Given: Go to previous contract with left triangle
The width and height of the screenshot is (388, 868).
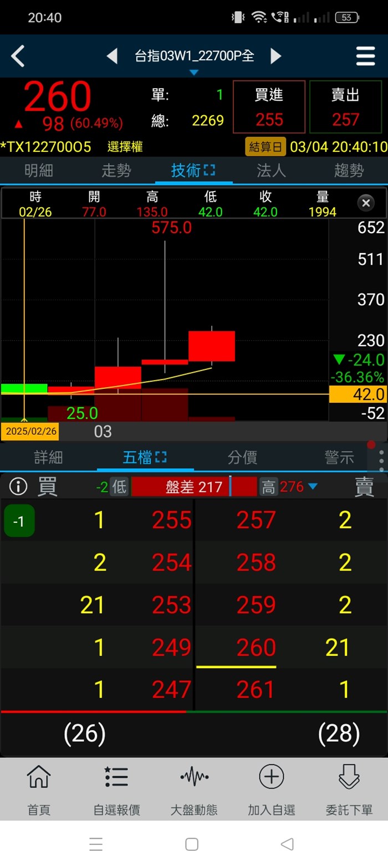Looking at the screenshot, I should [x=112, y=56].
